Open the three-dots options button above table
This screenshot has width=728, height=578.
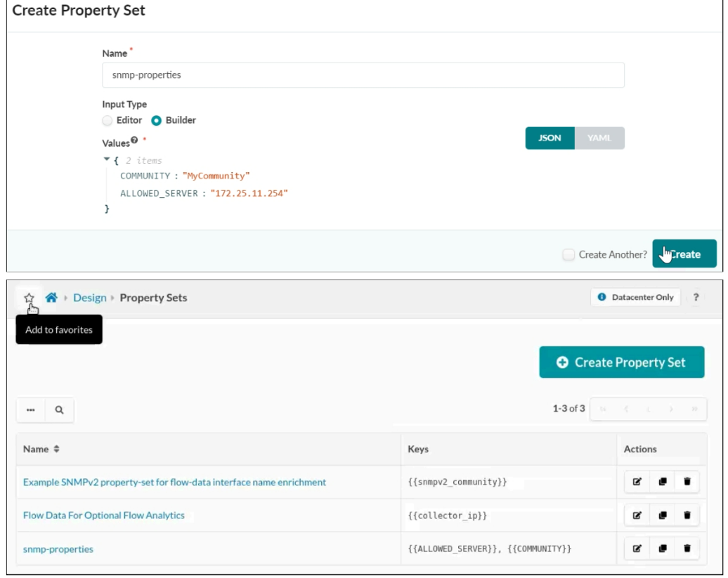pyautogui.click(x=31, y=411)
